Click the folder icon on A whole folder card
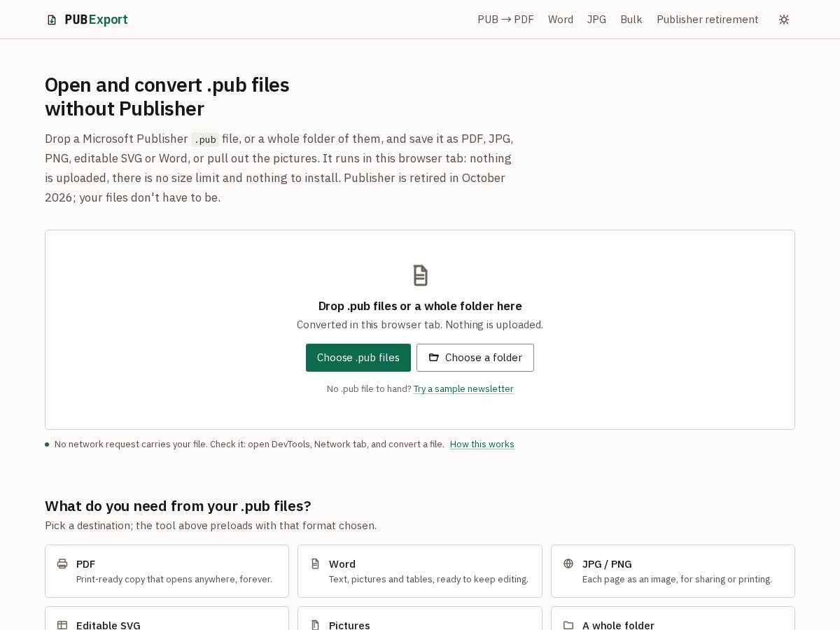Screen dimensions: 840x630 point(568,625)
